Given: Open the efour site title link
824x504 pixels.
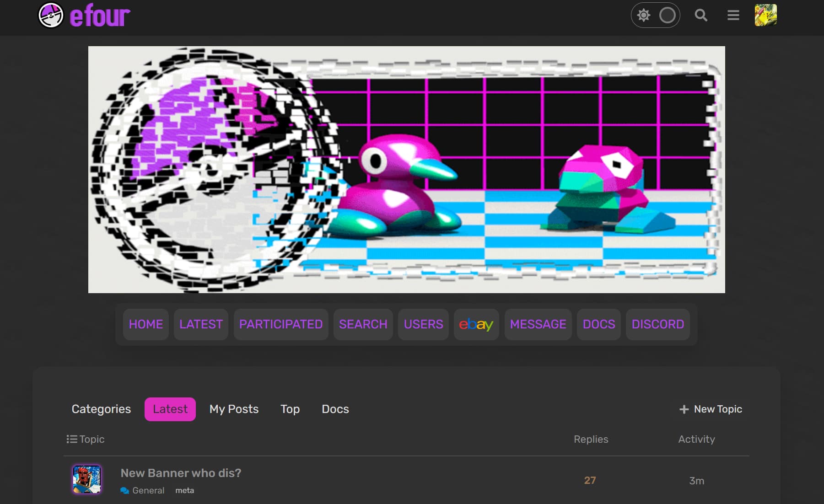Looking at the screenshot, I should coord(100,16).
